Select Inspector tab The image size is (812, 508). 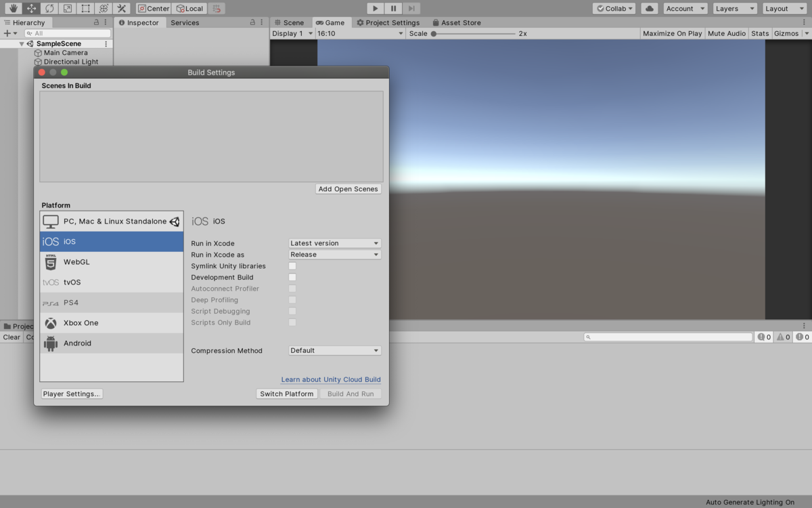tap(139, 22)
